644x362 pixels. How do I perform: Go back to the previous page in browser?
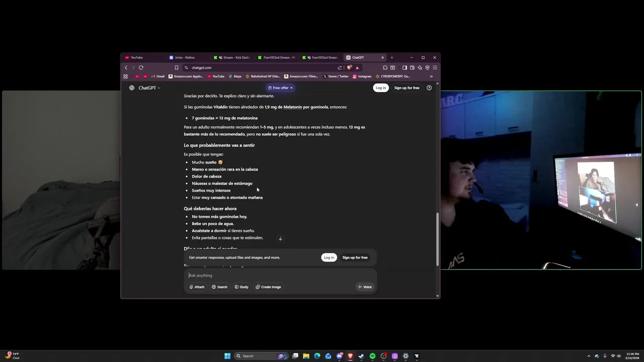pos(126,67)
